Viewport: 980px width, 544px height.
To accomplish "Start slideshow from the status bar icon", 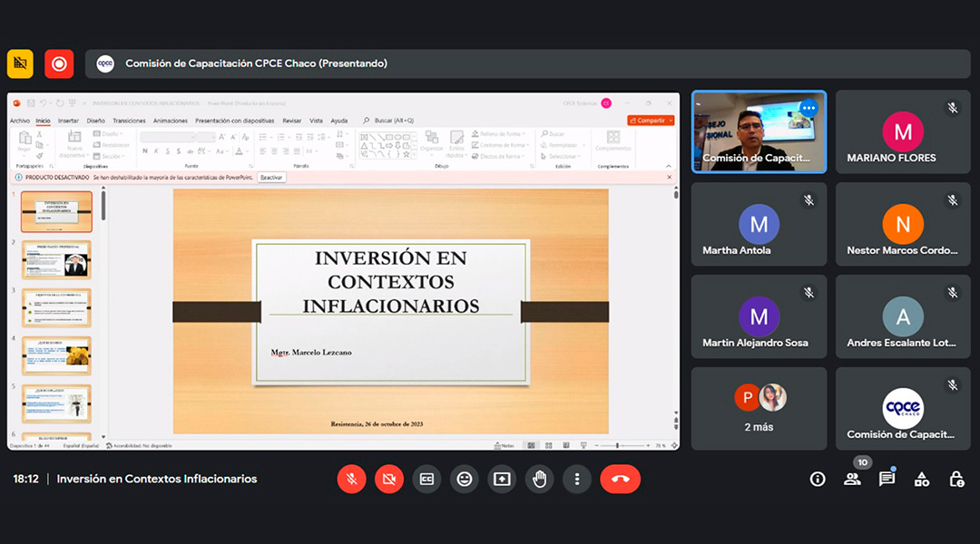I will [583, 445].
